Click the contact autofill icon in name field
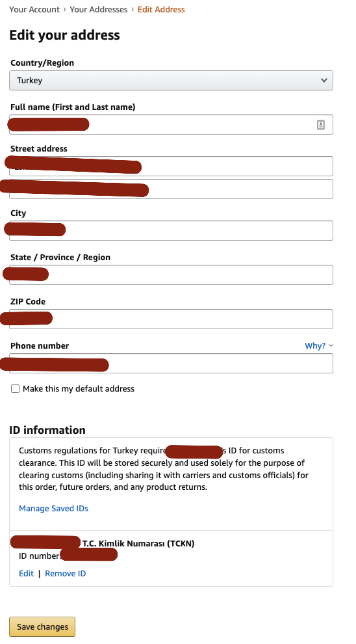Image resolution: width=356 pixels, height=644 pixels. coord(321,125)
